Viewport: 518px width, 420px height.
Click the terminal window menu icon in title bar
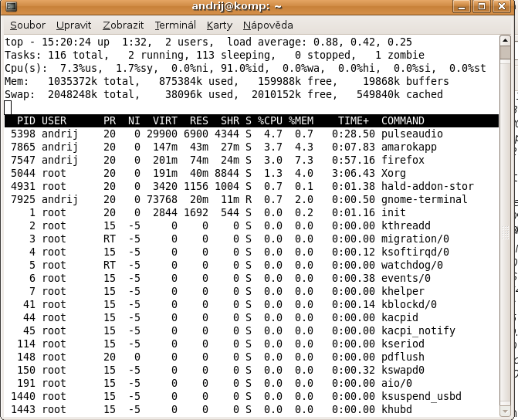(x=11, y=6)
